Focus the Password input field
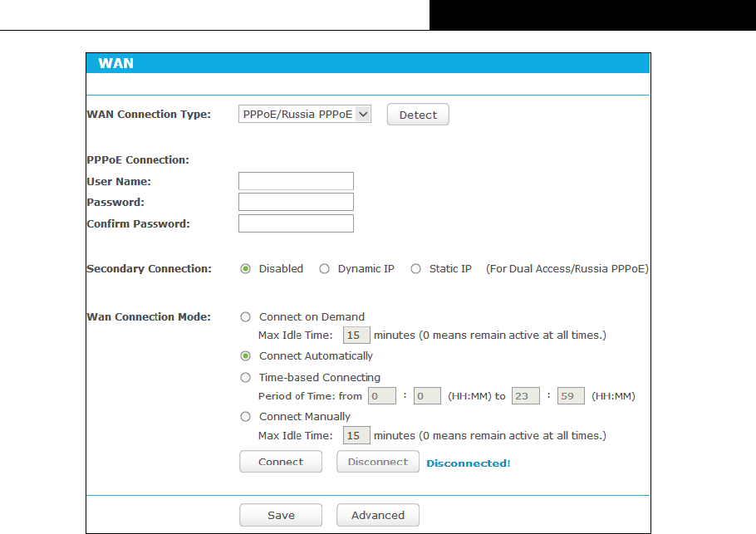Image resolution: width=756 pixels, height=534 pixels. coord(296,202)
